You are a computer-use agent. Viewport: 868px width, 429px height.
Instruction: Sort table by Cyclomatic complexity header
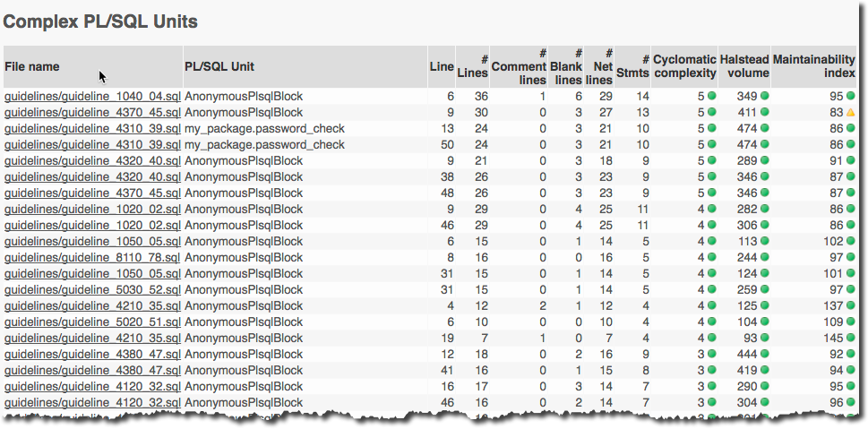[x=684, y=66]
